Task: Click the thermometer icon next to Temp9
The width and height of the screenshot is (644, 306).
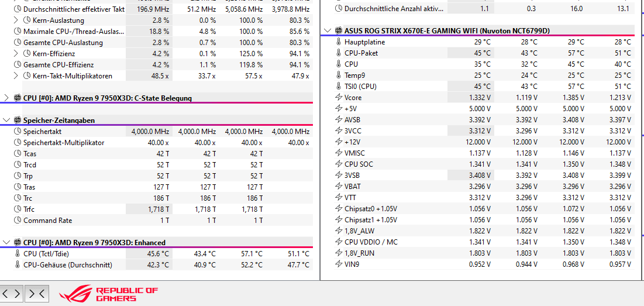Action: click(x=339, y=75)
